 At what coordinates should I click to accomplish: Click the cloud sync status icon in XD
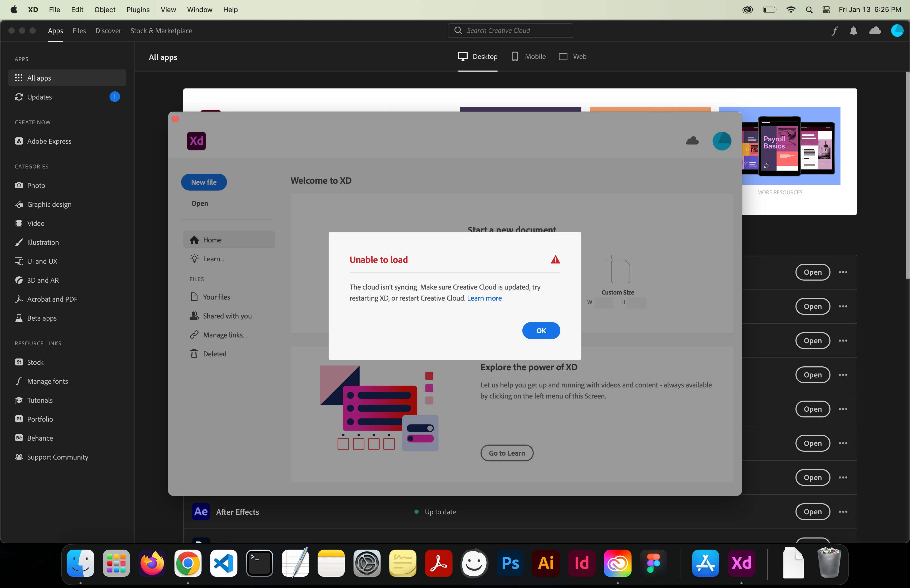click(692, 141)
